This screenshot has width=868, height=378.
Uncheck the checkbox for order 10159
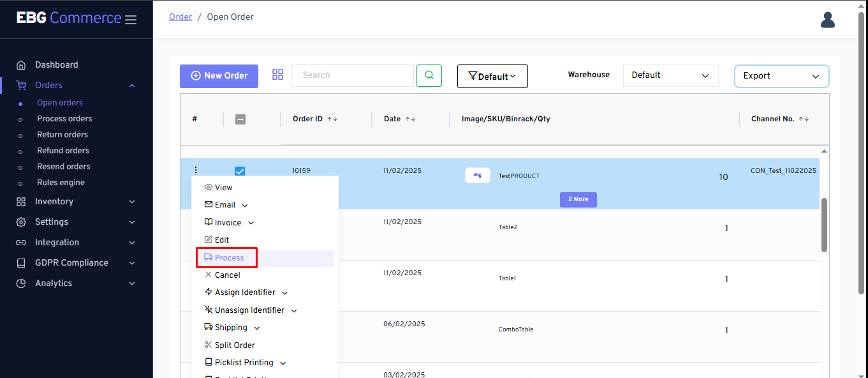click(x=240, y=171)
